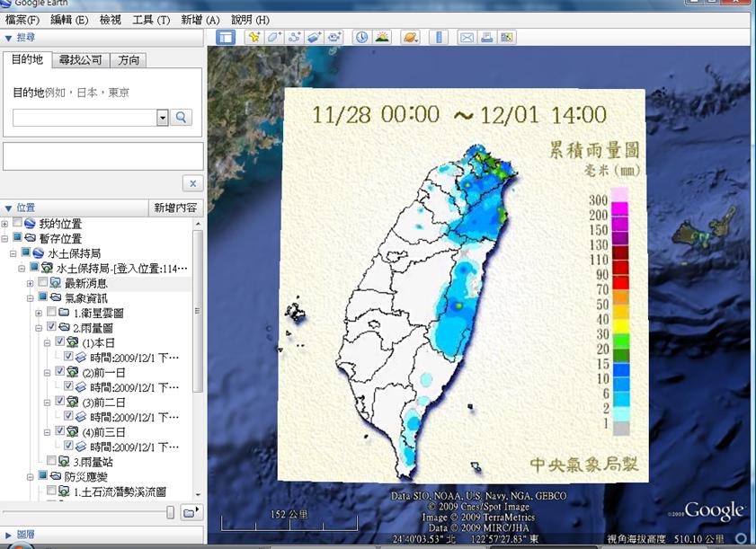The height and width of the screenshot is (549, 756).
Task: Click the globe icon beside 水土保持局
Action: tap(39, 253)
